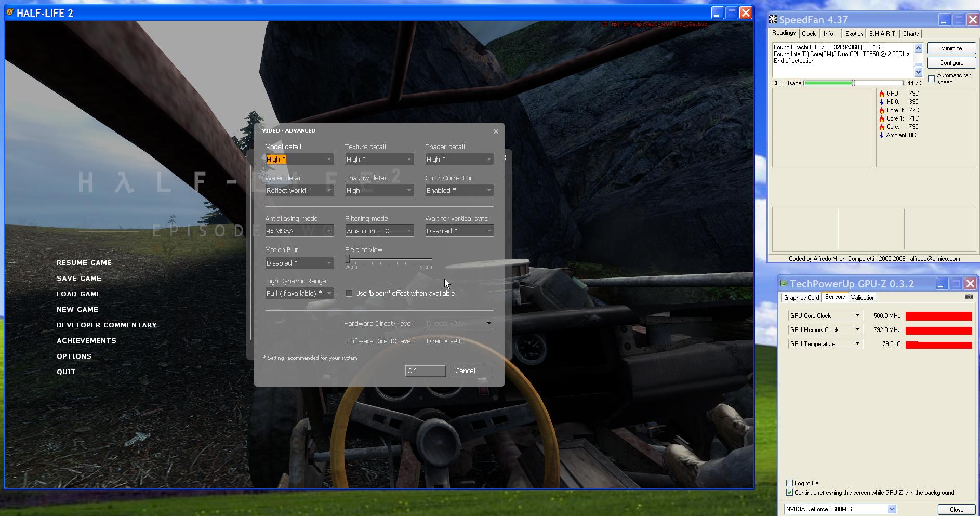The height and width of the screenshot is (516, 980).
Task: Click the Core flame icon at 79C
Action: 882,127
